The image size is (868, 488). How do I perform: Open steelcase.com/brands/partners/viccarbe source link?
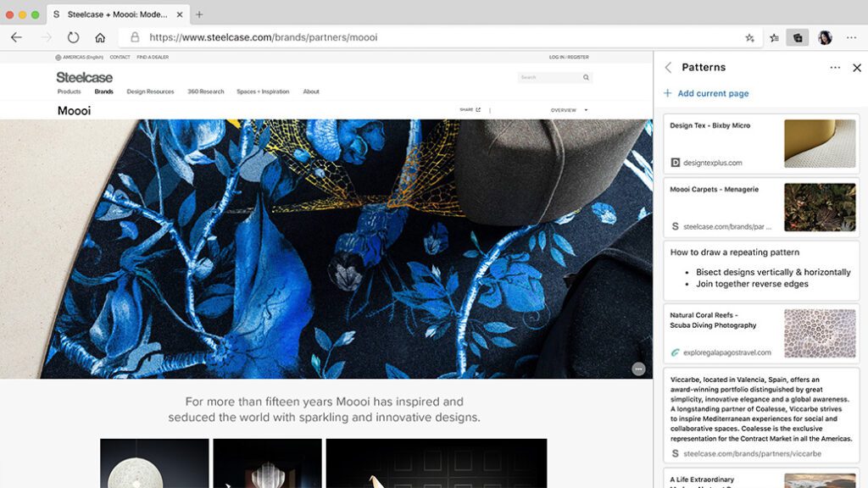[752, 454]
